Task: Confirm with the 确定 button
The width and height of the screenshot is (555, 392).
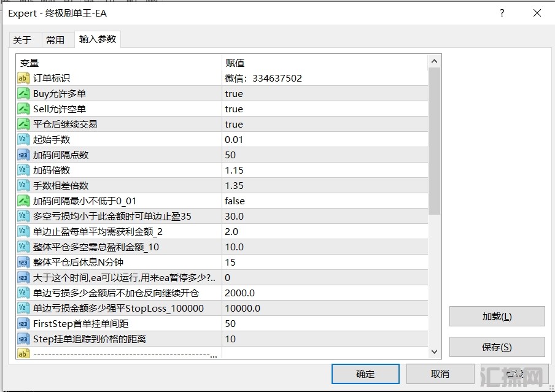Action: 365,374
